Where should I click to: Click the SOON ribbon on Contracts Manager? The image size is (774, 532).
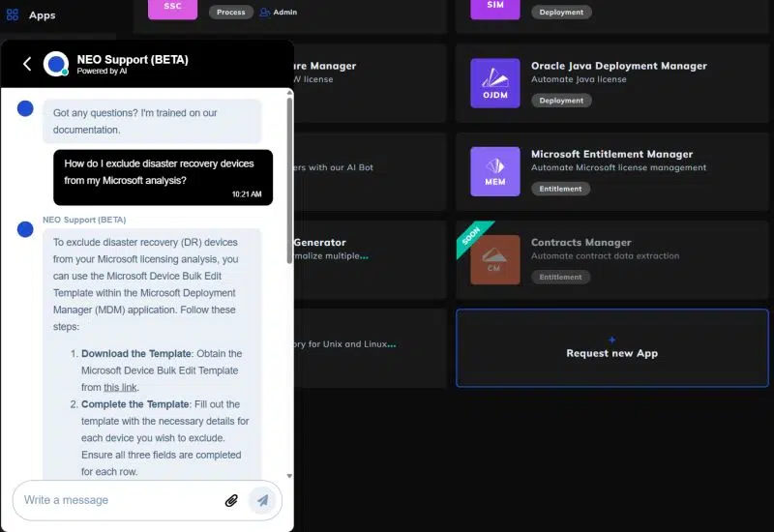[x=472, y=238]
